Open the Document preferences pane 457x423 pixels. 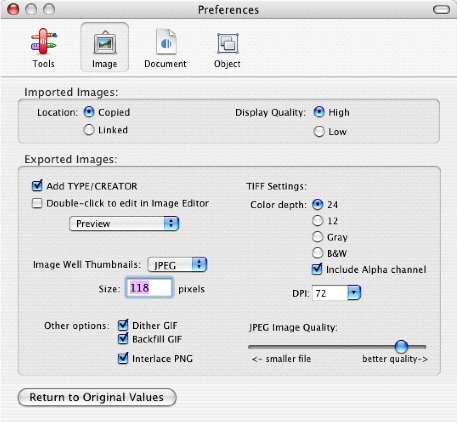coord(165,48)
